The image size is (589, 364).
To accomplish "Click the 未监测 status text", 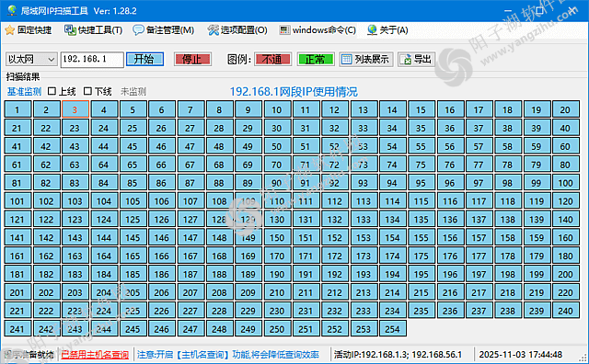I will tap(133, 92).
